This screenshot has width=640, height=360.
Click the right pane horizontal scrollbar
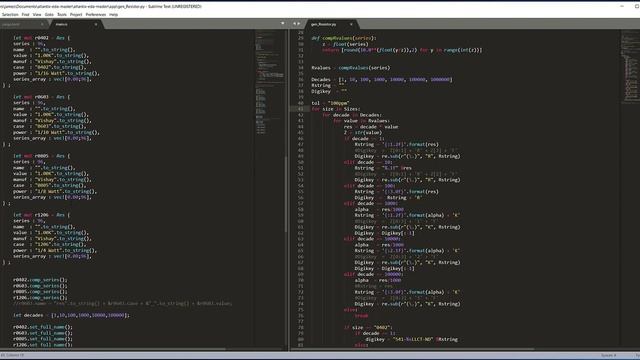[412, 349]
